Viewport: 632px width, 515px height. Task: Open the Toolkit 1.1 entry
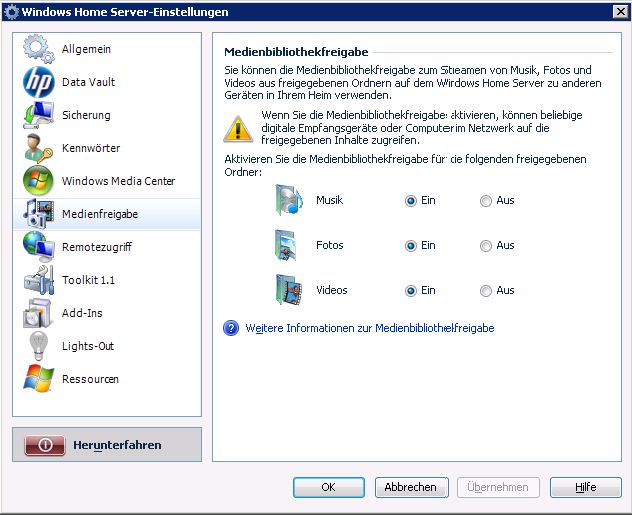click(107, 280)
